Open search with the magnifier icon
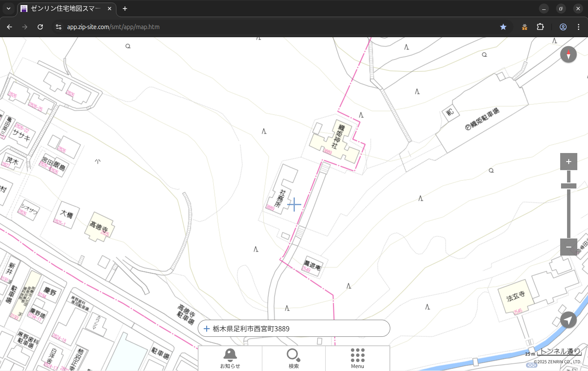 coord(294,358)
